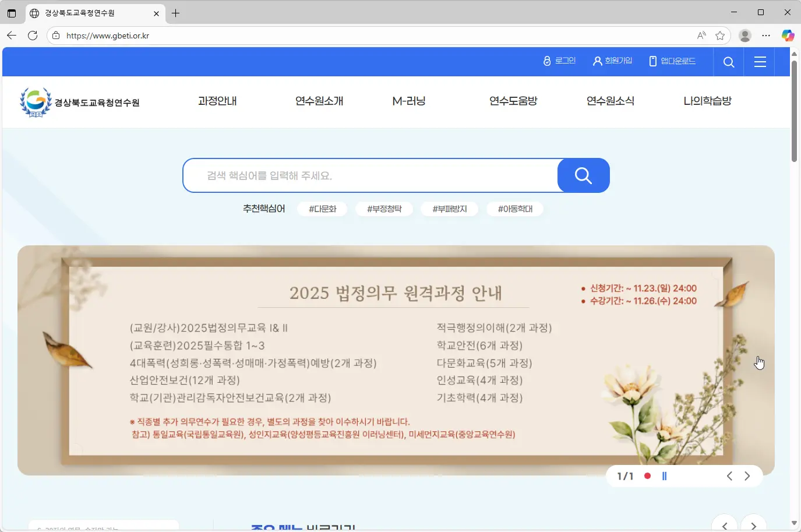This screenshot has width=801, height=532.
Task: Select the 나의학습방 menu item
Action: click(708, 100)
